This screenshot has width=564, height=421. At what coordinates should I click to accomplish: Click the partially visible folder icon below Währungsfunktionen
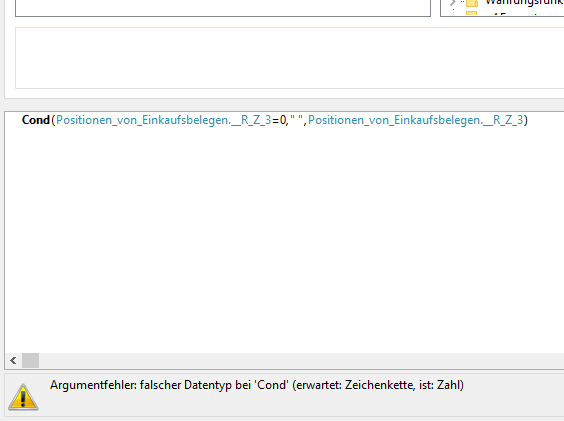(472, 13)
